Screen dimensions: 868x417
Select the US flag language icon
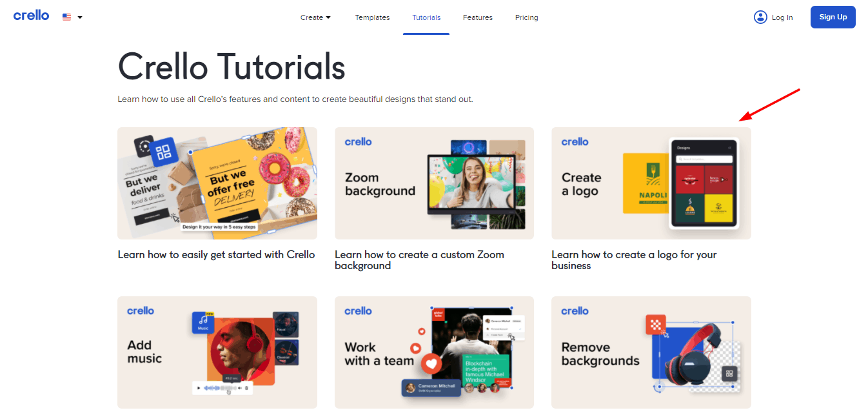67,17
